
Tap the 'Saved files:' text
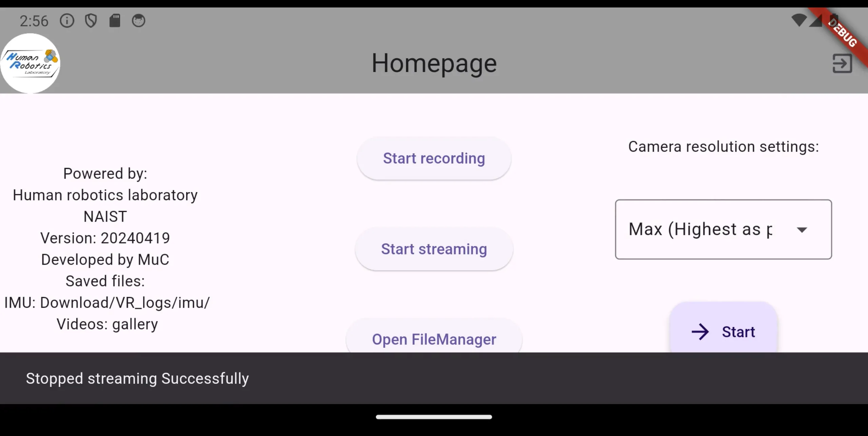pos(105,281)
